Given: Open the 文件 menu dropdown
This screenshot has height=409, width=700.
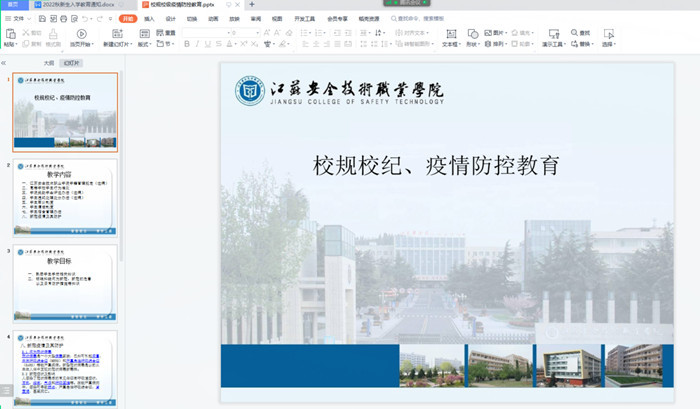Looking at the screenshot, I should pyautogui.click(x=21, y=18).
